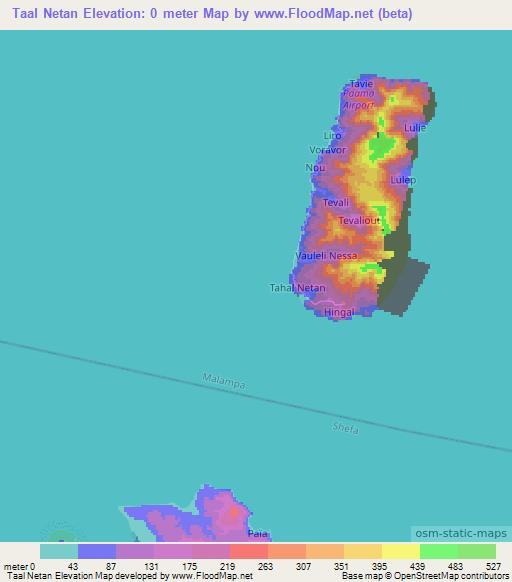Click the Shefa province label
Image resolution: width=512 pixels, height=582 pixels.
click(345, 428)
